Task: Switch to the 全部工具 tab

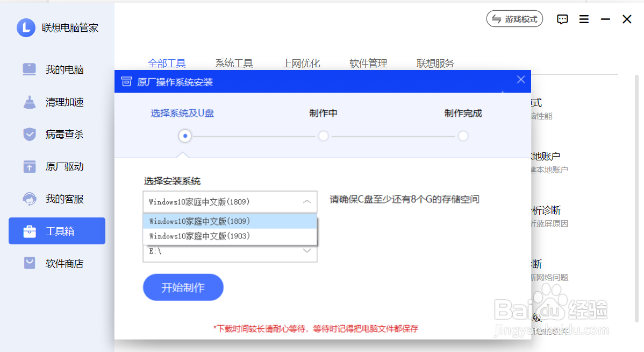Action: (167, 64)
